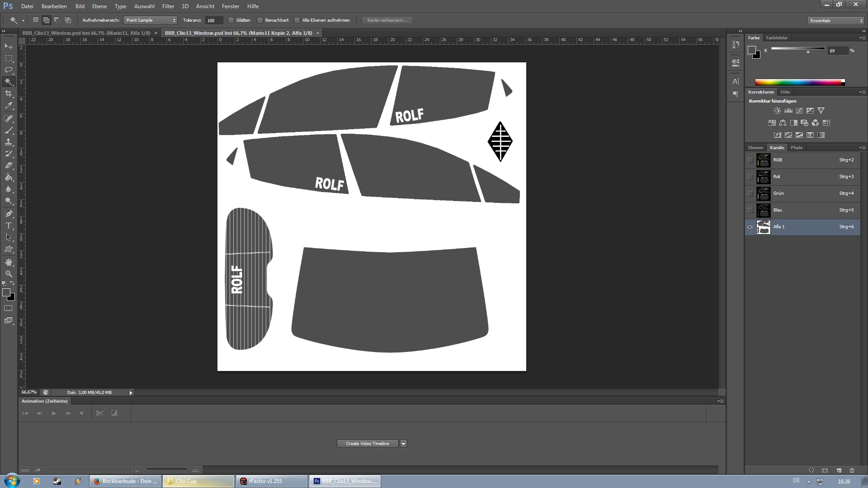Enable the Glätten checkbox
The height and width of the screenshot is (488, 868).
pos(231,20)
